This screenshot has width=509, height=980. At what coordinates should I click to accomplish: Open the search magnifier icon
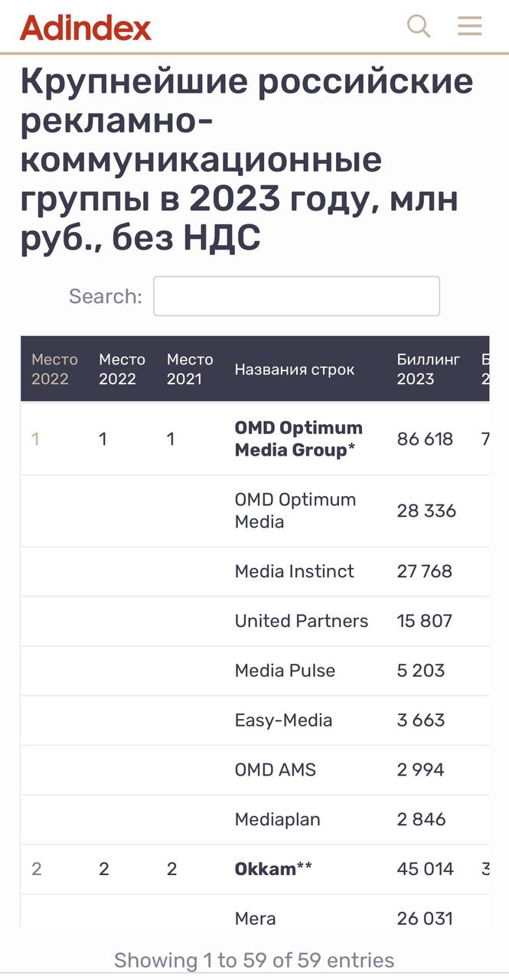[x=419, y=26]
